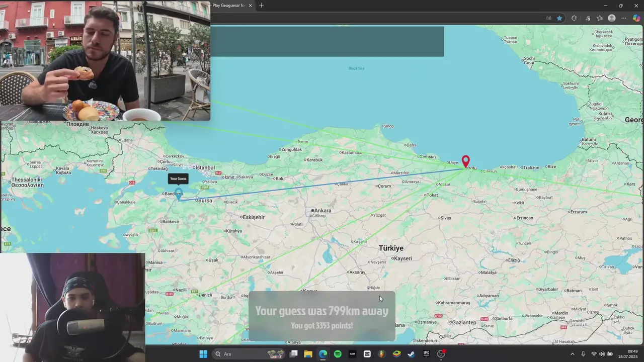Click the Sochi label on the map
Viewport: 644px width, 362px height.
pos(529,58)
